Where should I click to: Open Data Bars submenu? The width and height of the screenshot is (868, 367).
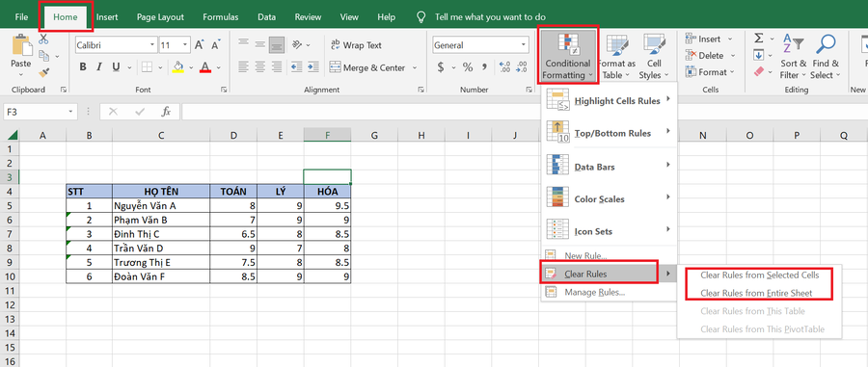tap(609, 166)
